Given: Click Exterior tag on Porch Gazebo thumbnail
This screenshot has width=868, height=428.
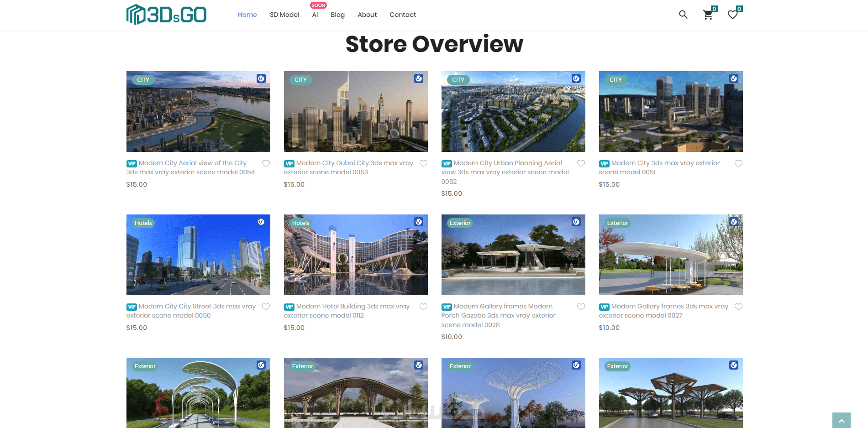Looking at the screenshot, I should pyautogui.click(x=460, y=223).
